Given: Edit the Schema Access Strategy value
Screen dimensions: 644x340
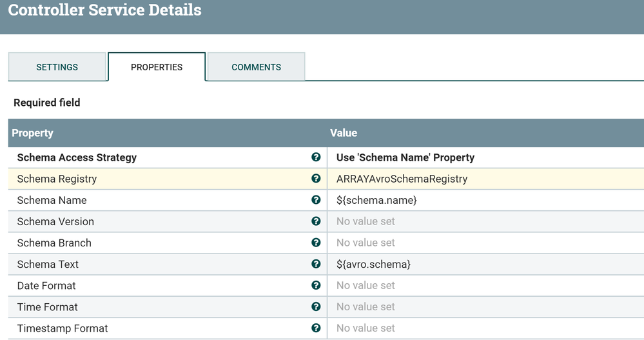Looking at the screenshot, I should (405, 157).
